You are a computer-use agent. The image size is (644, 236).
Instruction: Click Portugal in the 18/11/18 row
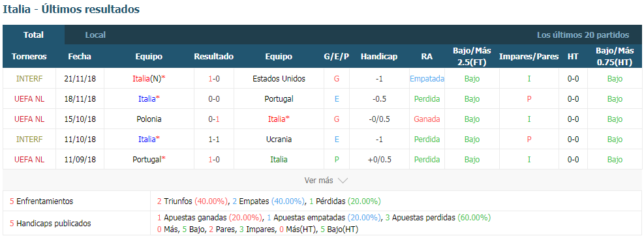279,99
